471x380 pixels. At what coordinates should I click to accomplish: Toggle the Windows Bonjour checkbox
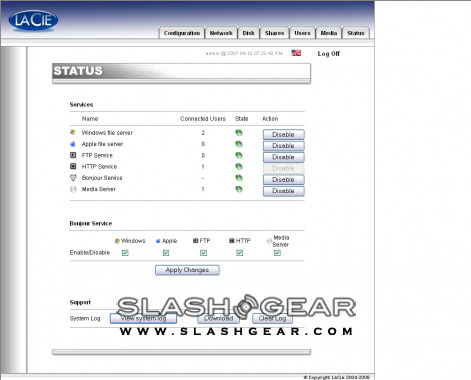click(125, 253)
